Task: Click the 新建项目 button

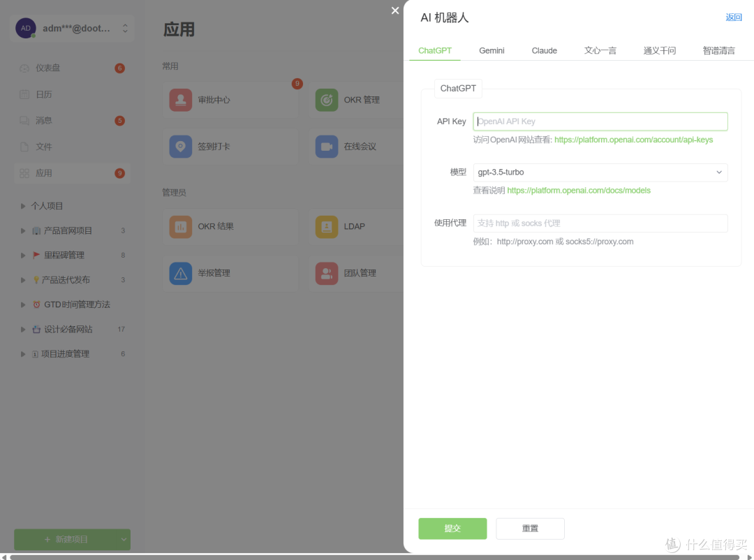Action: tap(66, 540)
